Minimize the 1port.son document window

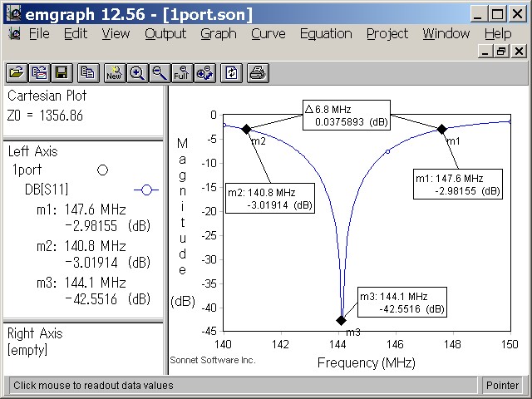point(485,52)
